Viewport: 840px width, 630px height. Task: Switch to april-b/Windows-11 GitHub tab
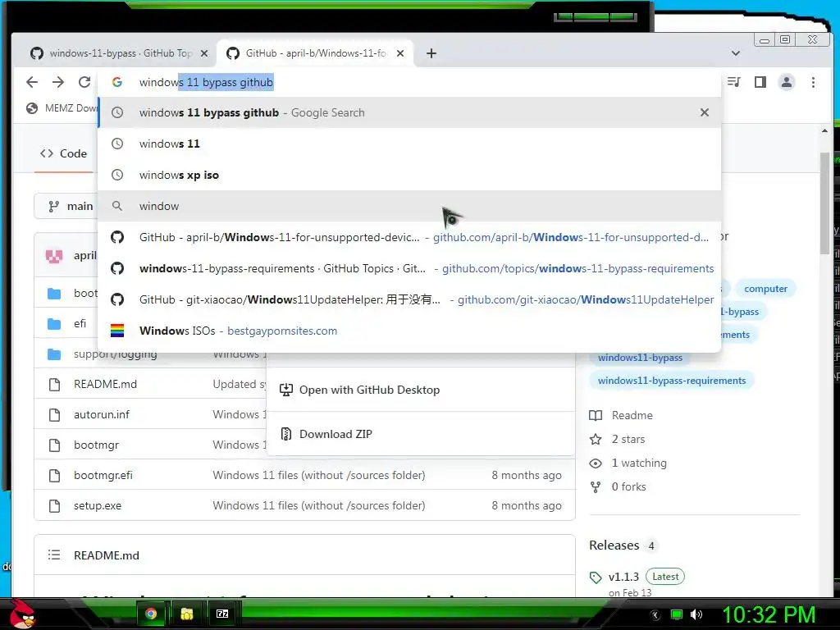pyautogui.click(x=315, y=53)
